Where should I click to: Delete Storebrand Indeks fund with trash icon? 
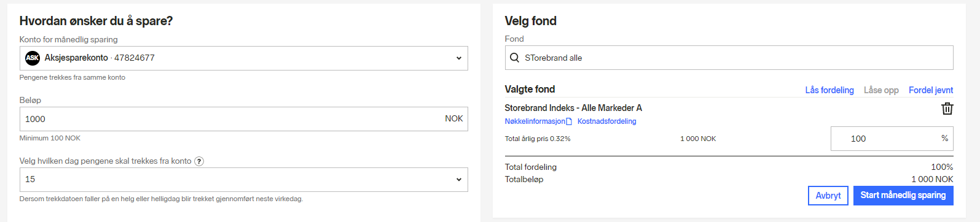pos(947,109)
